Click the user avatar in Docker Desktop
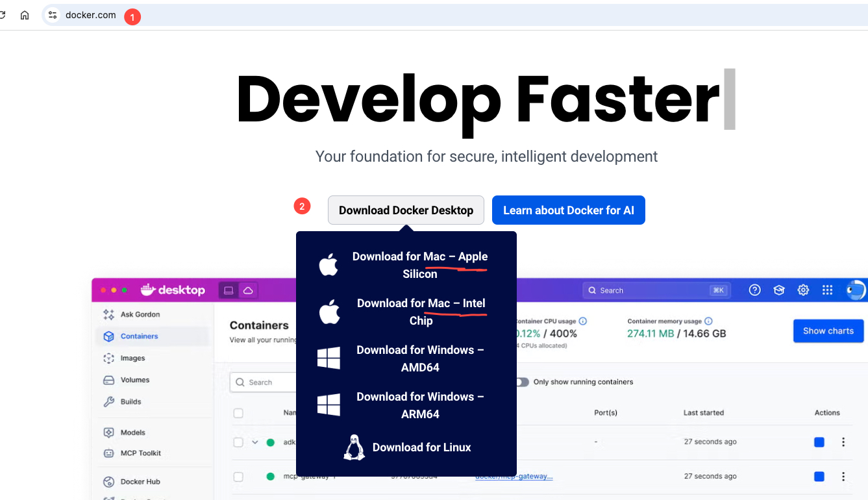Viewport: 868px width, 500px height. pos(856,290)
